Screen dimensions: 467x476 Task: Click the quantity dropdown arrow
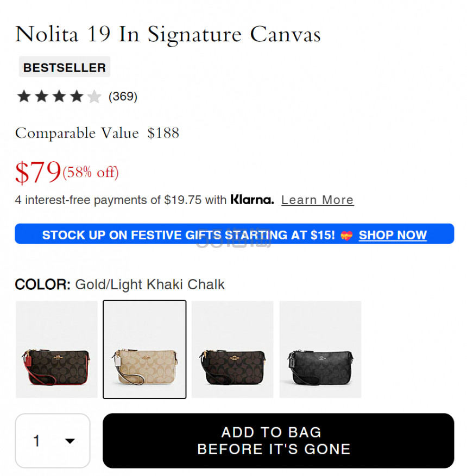(70, 441)
